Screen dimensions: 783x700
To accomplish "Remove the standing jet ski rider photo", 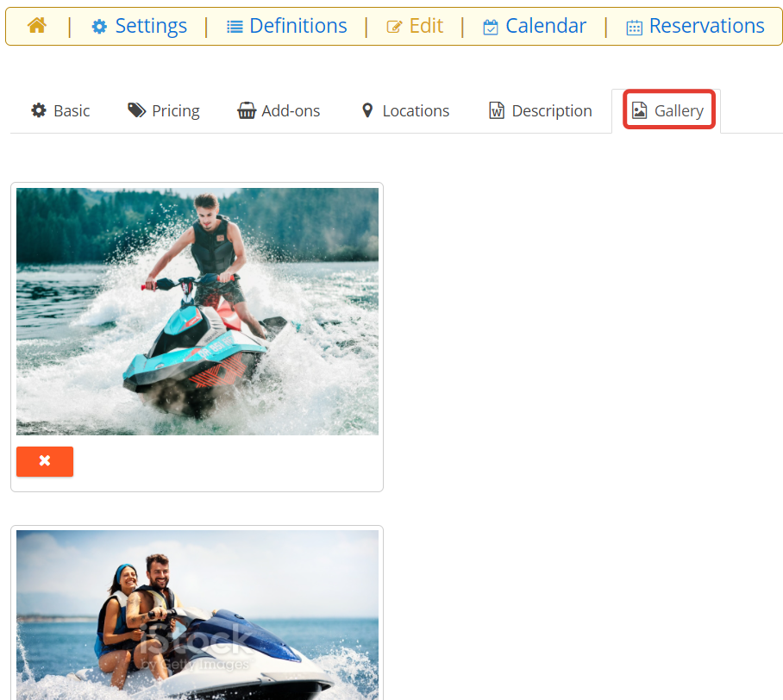I will (x=45, y=461).
